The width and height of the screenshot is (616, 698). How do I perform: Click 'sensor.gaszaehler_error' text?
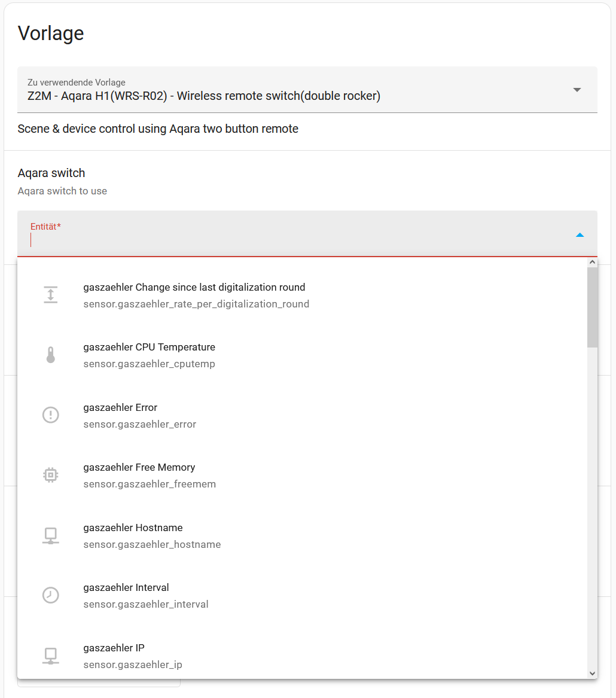(140, 424)
